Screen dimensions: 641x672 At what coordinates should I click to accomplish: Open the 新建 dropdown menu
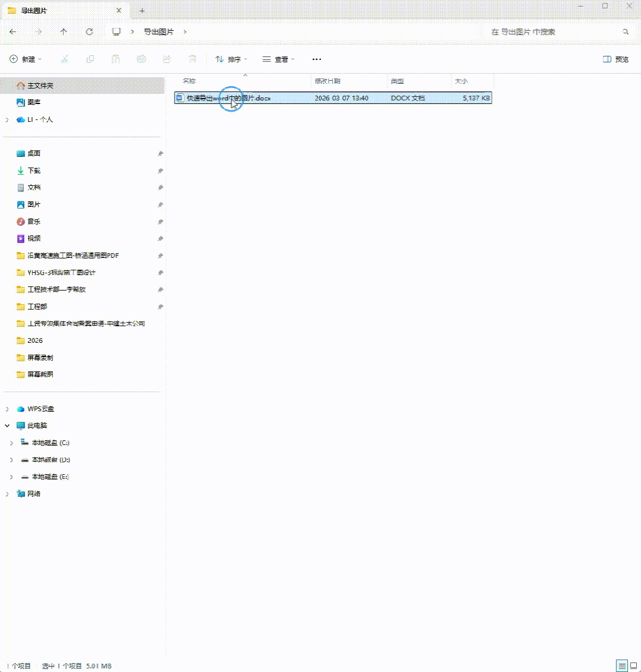click(26, 59)
